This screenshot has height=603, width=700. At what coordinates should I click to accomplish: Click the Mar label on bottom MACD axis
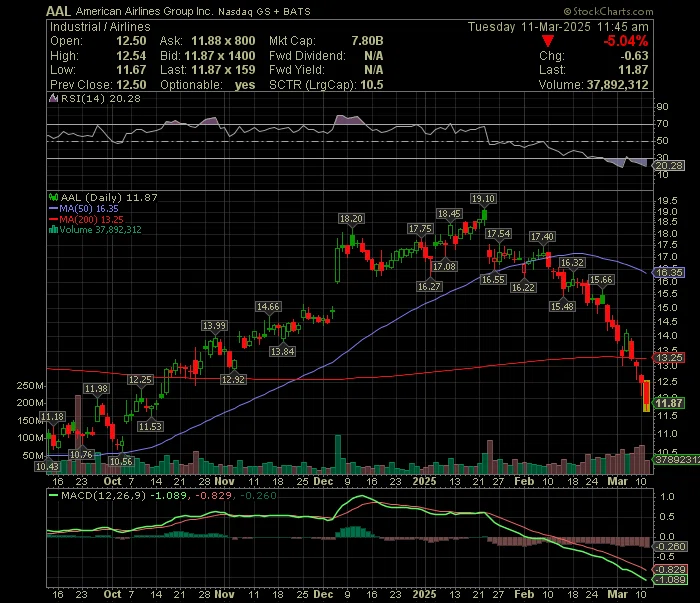(617, 595)
